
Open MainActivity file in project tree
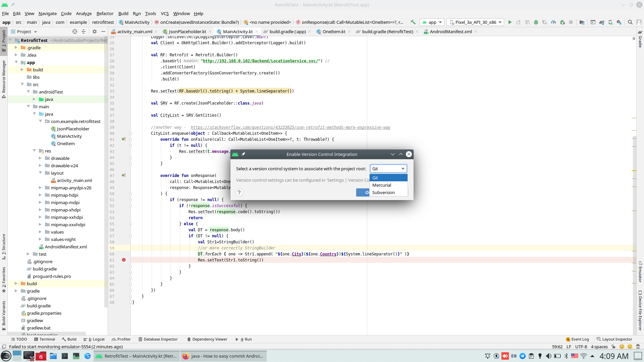click(x=69, y=136)
